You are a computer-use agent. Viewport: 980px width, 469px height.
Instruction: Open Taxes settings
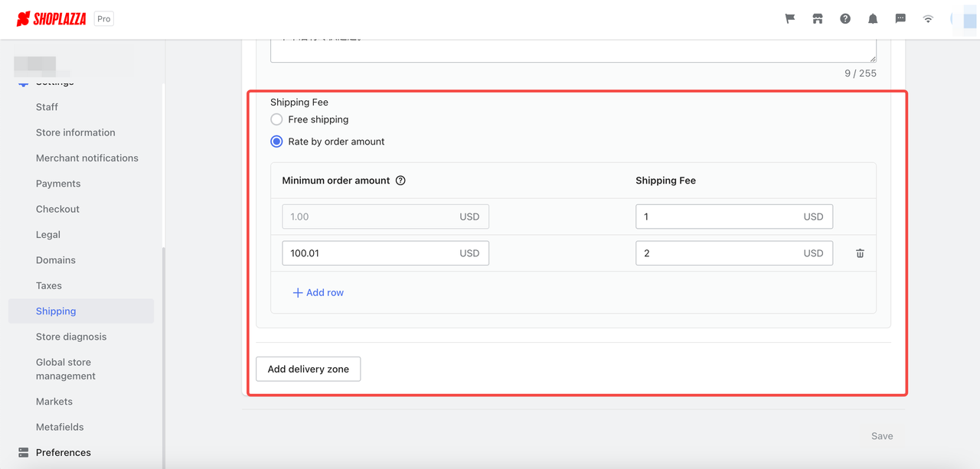pyautogui.click(x=49, y=285)
